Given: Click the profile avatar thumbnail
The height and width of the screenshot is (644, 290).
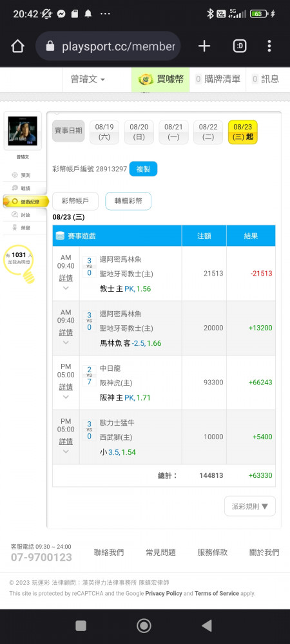Looking at the screenshot, I should tap(23, 131).
